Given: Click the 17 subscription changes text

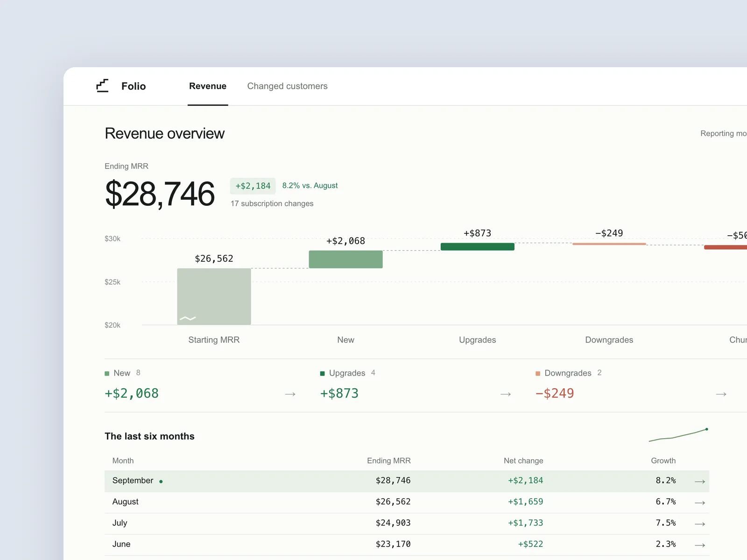Looking at the screenshot, I should tap(272, 203).
